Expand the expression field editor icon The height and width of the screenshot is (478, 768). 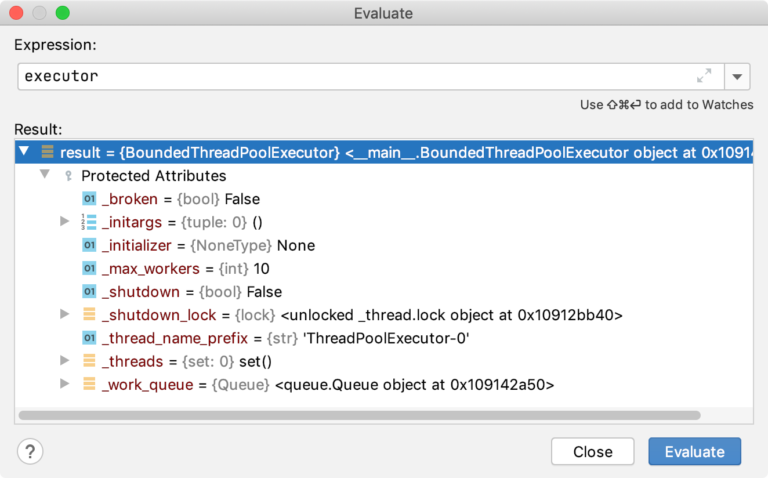coord(704,76)
